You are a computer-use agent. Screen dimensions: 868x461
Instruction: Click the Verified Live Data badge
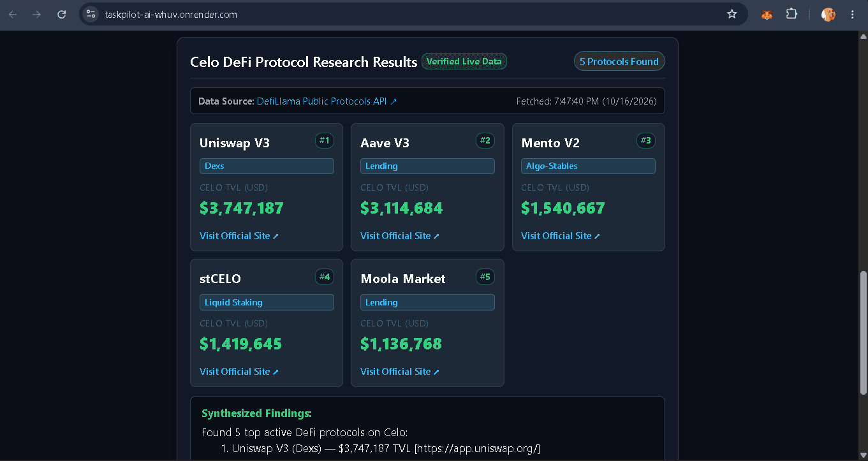point(464,61)
